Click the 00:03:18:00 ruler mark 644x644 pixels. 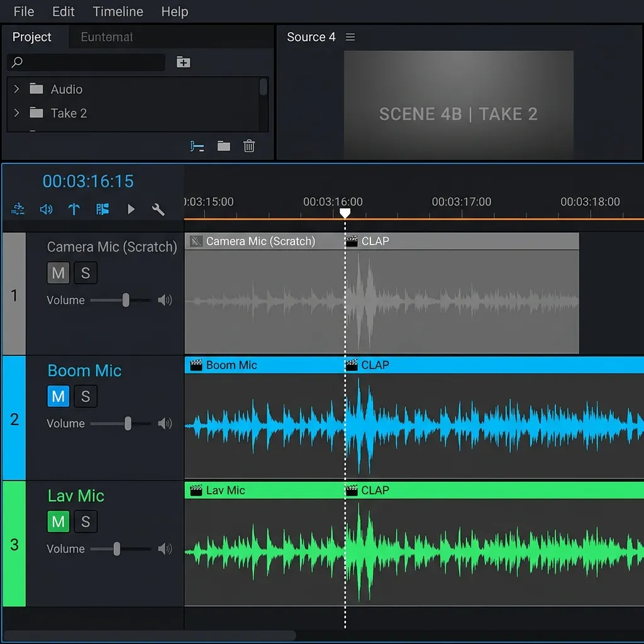590,202
